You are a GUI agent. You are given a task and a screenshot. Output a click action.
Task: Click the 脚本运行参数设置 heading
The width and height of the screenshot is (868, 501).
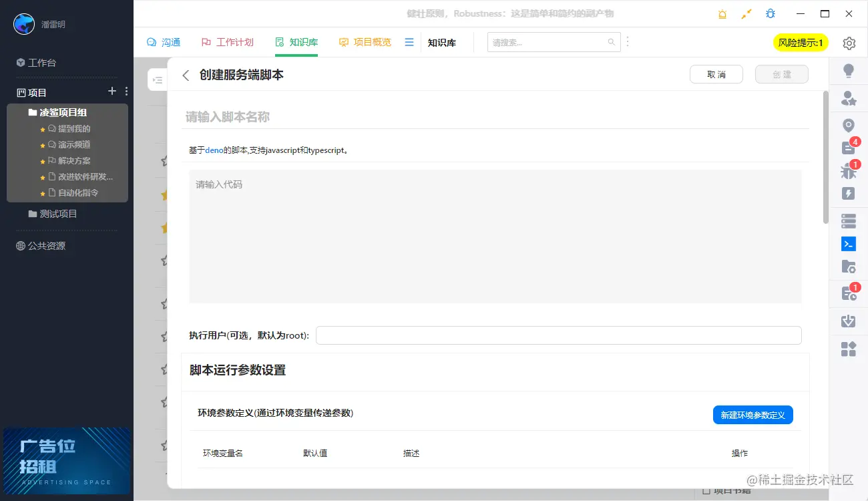238,370
